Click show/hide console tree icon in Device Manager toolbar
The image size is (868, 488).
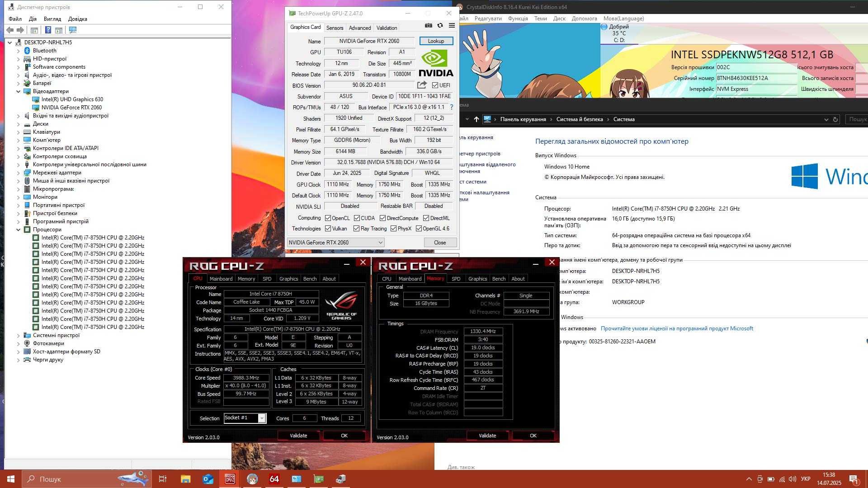click(x=34, y=30)
